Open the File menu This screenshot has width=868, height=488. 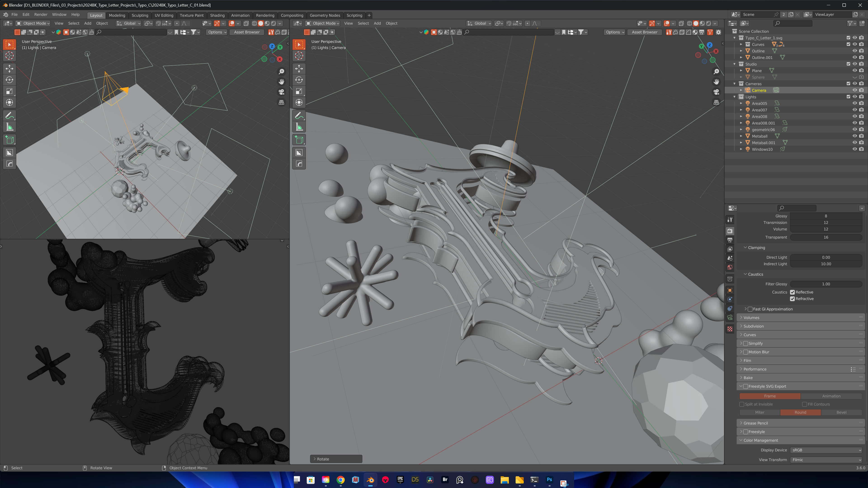click(14, 15)
